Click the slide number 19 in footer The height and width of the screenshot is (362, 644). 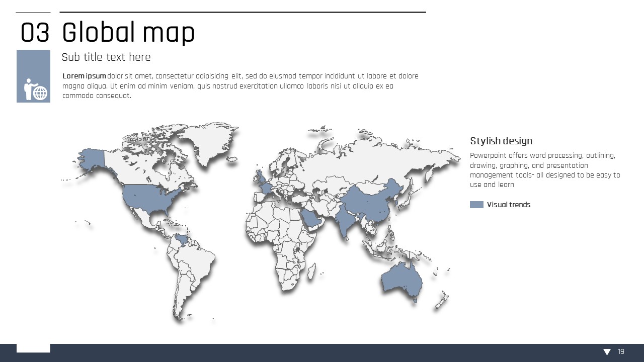(621, 352)
